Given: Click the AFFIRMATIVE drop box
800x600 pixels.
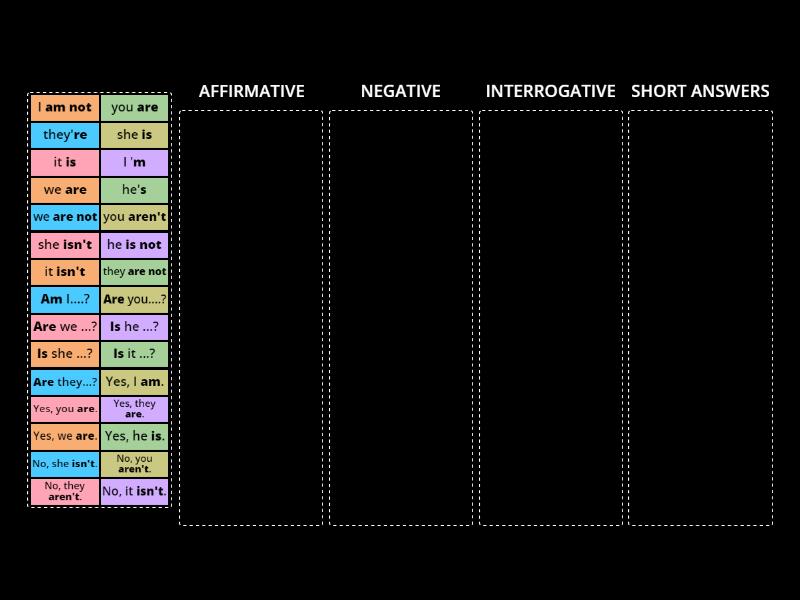Looking at the screenshot, I should (x=251, y=317).
